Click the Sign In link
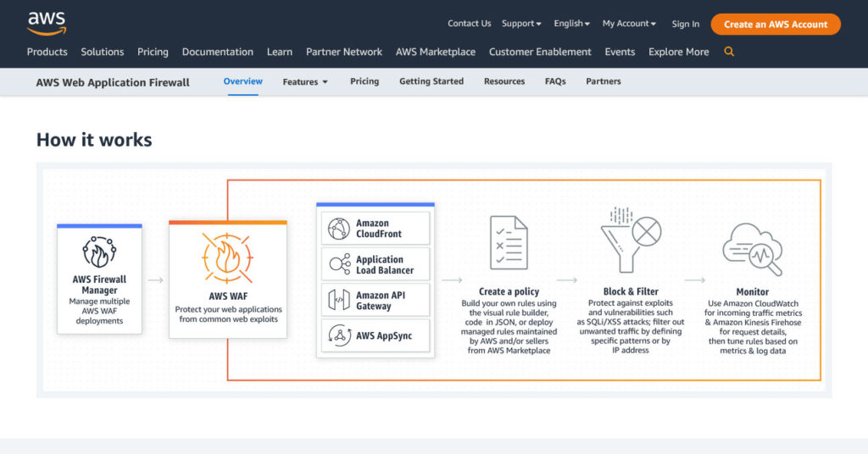868x454 pixels. tap(685, 24)
